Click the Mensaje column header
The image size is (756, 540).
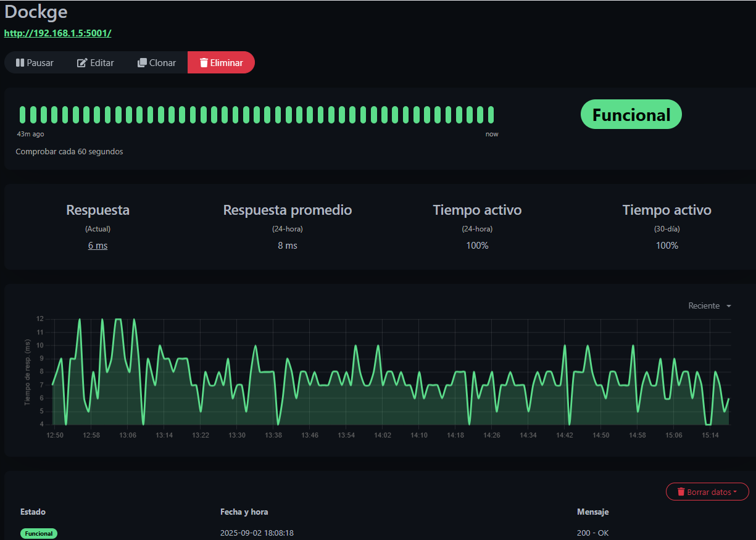coord(592,512)
